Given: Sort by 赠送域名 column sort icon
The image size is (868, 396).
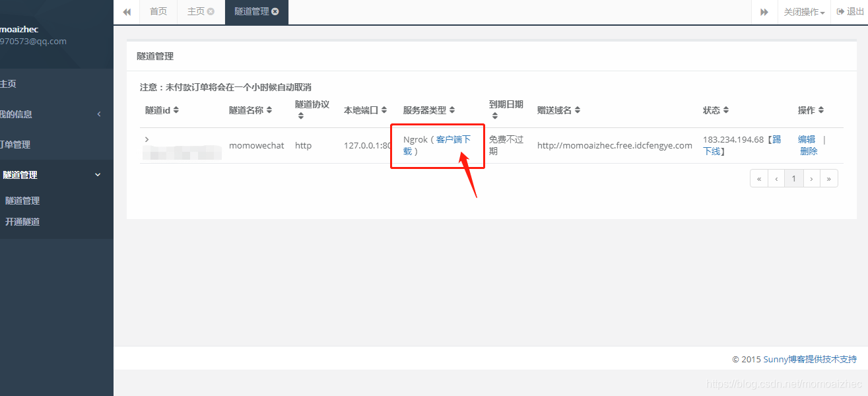Looking at the screenshot, I should pos(578,110).
